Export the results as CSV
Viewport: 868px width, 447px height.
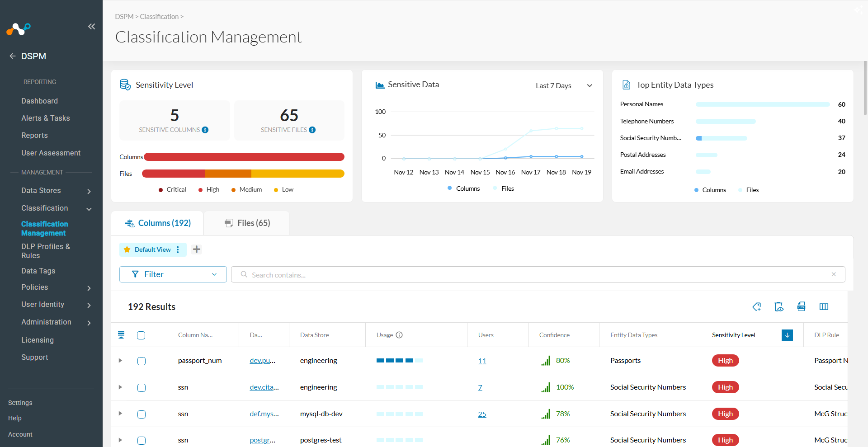click(801, 307)
